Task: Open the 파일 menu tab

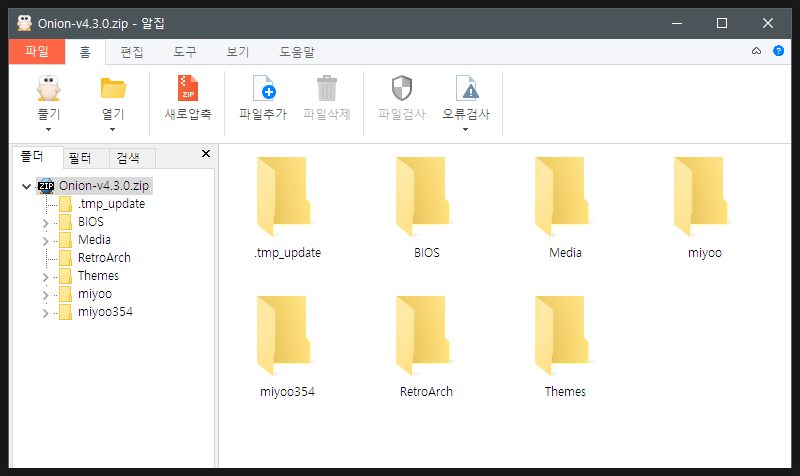Action: (37, 52)
